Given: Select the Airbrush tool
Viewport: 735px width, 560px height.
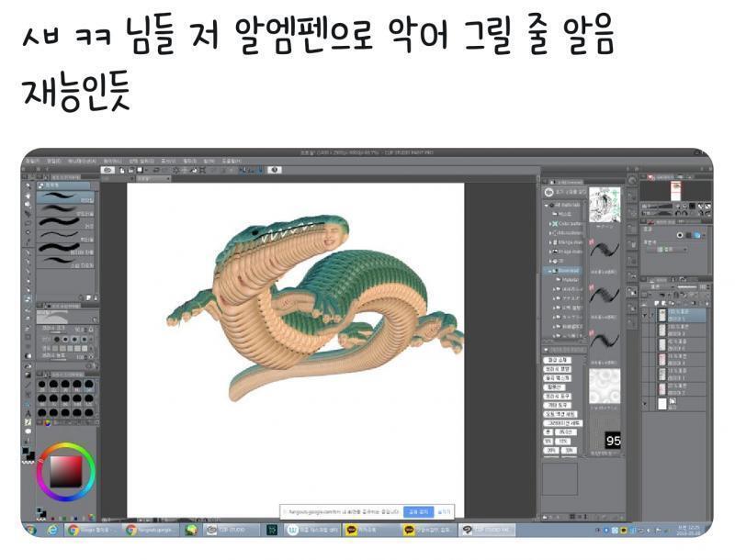Looking at the screenshot, I should point(28,281).
